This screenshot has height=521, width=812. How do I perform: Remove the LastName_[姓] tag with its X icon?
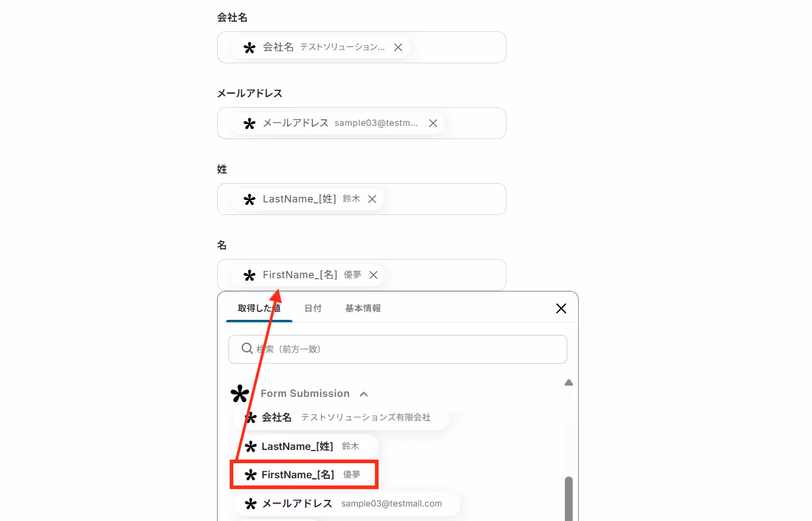(372, 199)
